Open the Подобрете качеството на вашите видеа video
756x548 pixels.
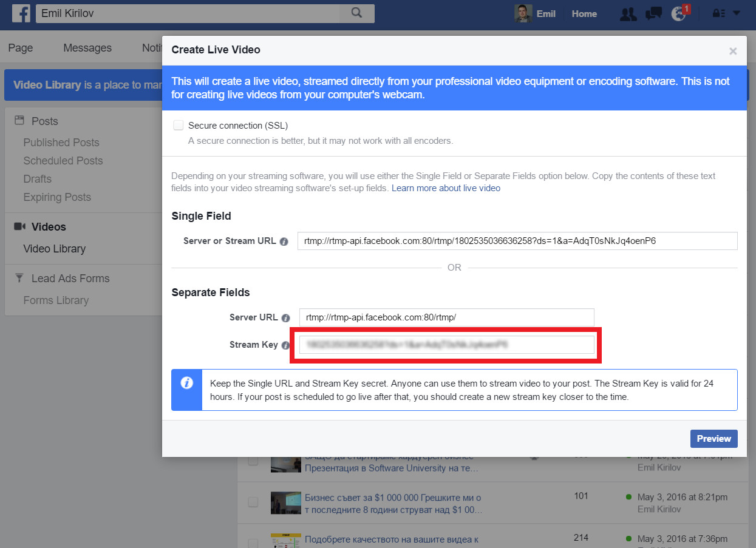[392, 539]
